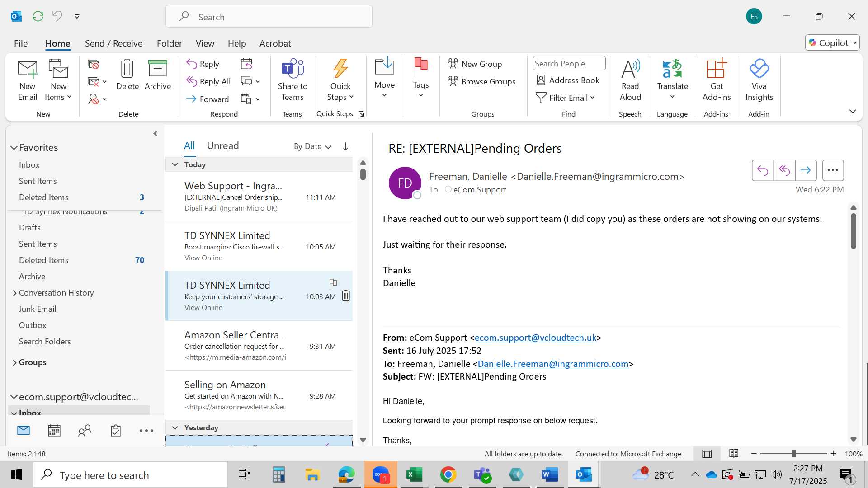This screenshot has height=488, width=868.
Task: Open Filter Email dropdown
Action: point(565,98)
